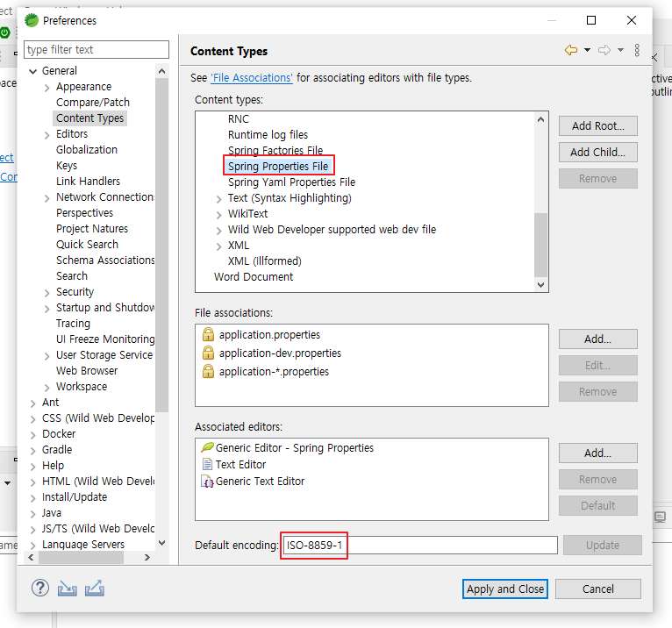Expand the Appearance tree node

tap(46, 88)
